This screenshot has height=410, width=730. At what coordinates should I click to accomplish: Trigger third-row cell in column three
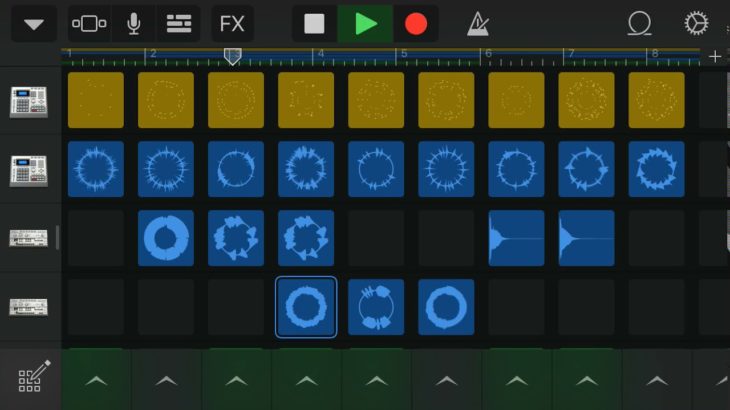click(x=236, y=238)
